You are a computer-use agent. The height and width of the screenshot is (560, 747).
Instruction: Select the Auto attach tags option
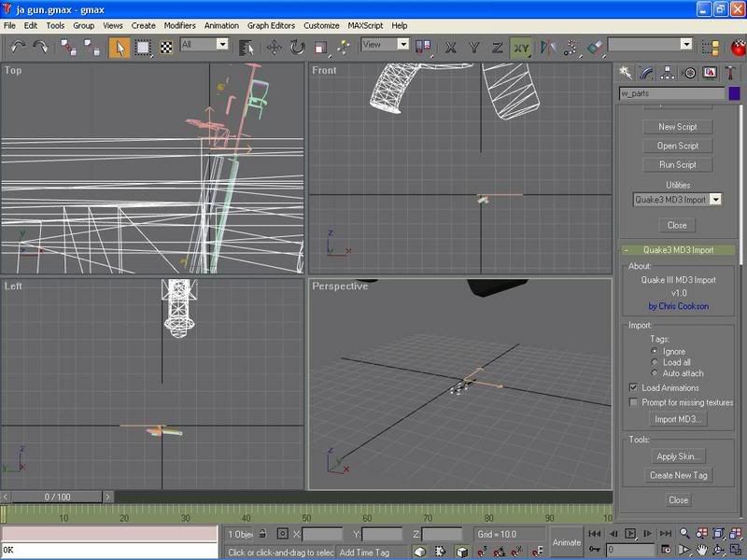655,373
